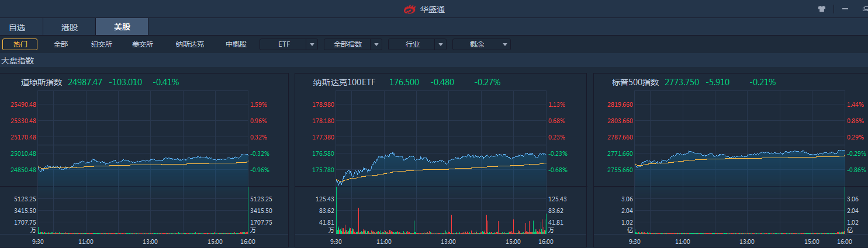
Task: Click the S&P 500 price 2773.750
Action: (x=682, y=82)
